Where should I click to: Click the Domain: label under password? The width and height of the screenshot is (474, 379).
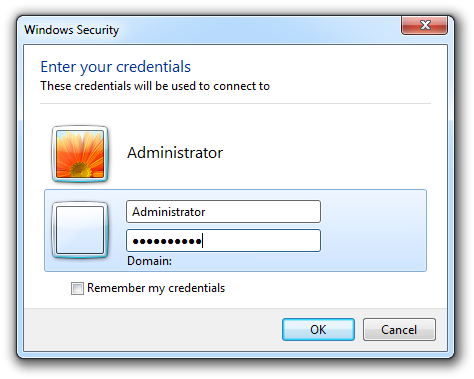coord(149,261)
